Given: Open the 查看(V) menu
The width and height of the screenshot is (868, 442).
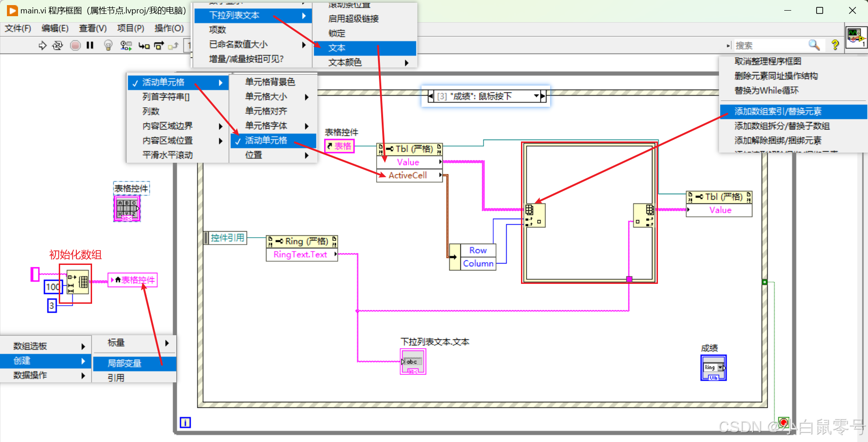Looking at the screenshot, I should (x=93, y=29).
